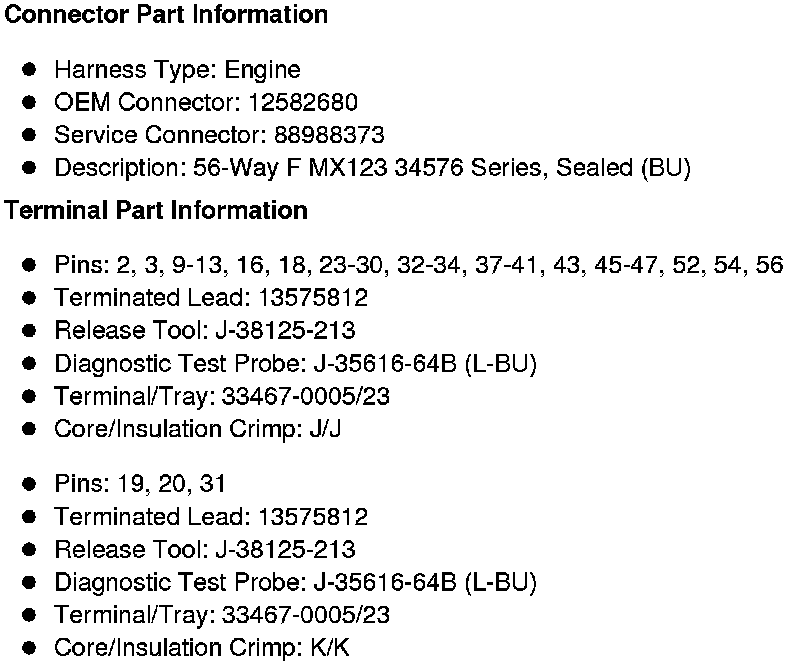Viewport: 800px width, 666px height.
Task: Click the bullet beside Pins: 19, 20, 31
Action: [30, 484]
